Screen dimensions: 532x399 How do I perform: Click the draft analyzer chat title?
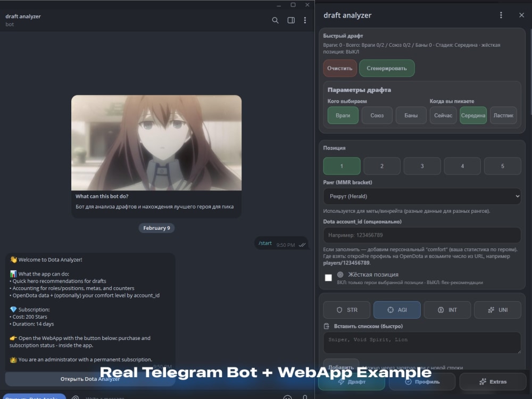tap(23, 16)
